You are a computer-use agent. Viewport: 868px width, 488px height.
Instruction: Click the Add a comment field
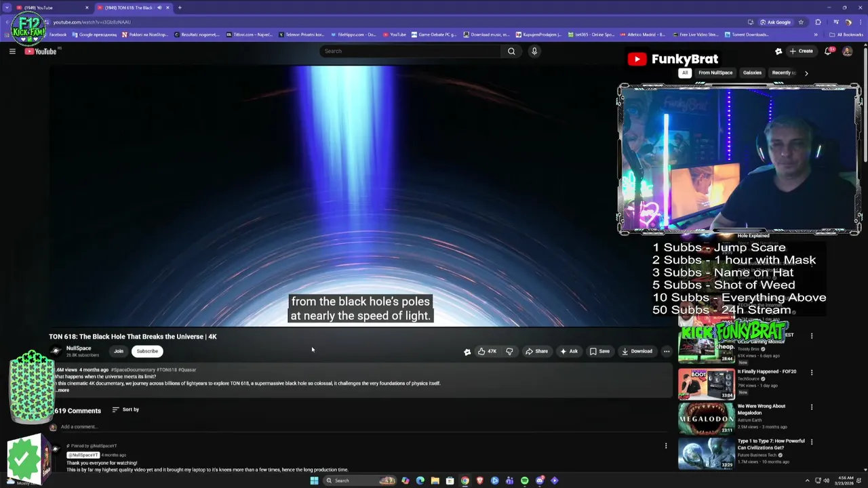[363, 426]
